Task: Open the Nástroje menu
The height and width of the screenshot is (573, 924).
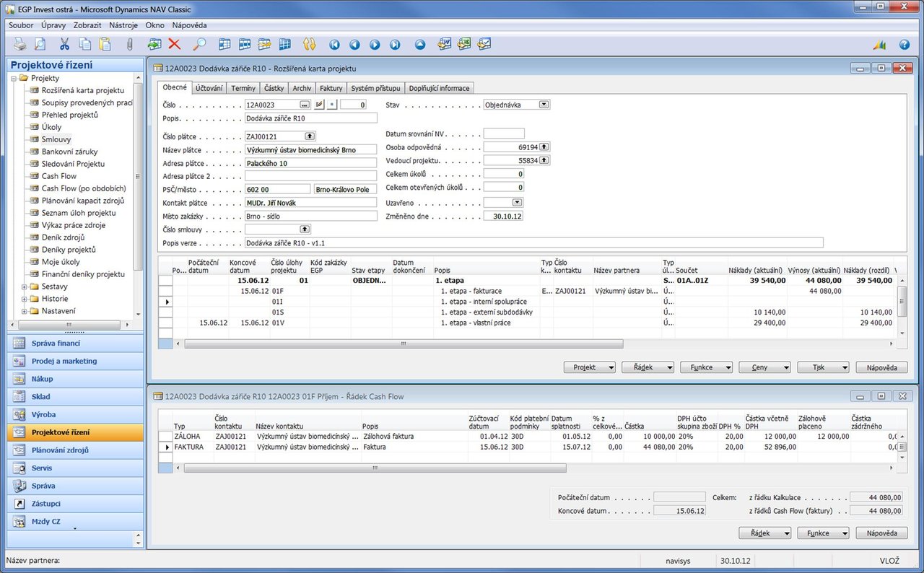Action: [x=123, y=25]
